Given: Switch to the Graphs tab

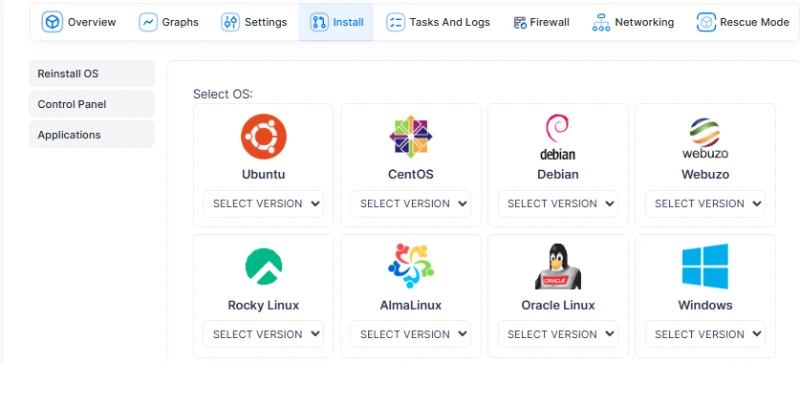Looking at the screenshot, I should click(169, 22).
